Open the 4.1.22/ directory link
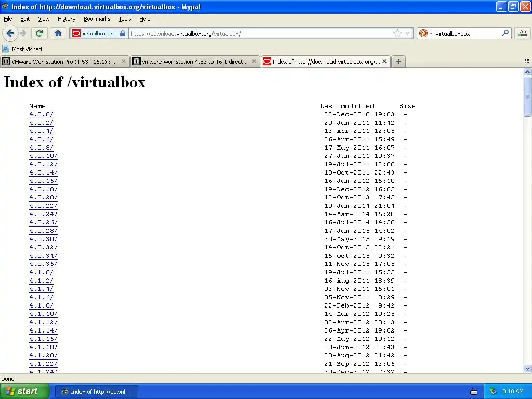 point(43,364)
